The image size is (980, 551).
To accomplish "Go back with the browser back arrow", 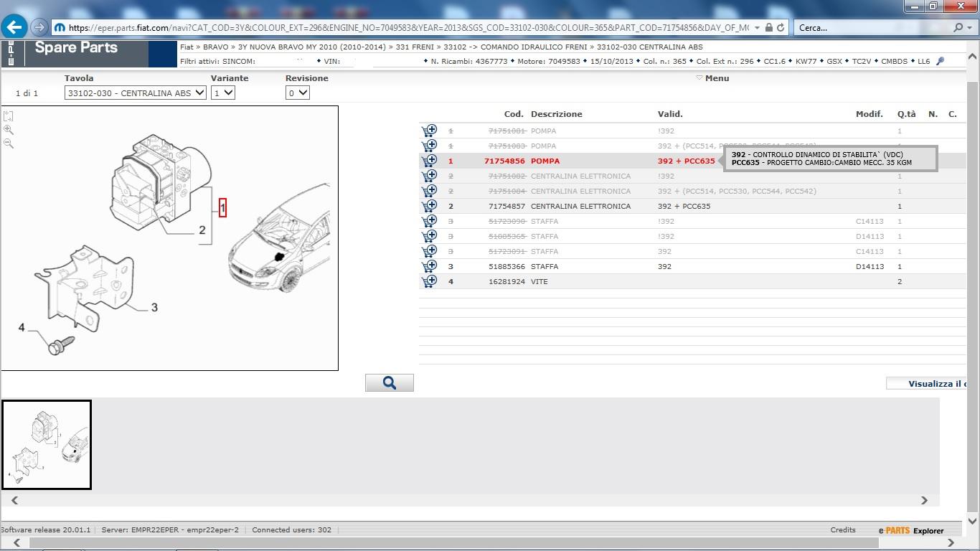I will coord(14,27).
